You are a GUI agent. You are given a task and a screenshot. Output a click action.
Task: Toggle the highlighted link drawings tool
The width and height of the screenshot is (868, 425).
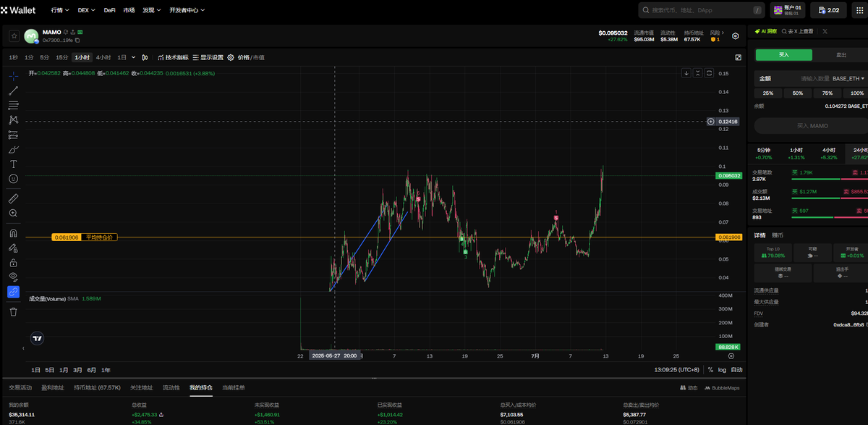[x=13, y=293]
